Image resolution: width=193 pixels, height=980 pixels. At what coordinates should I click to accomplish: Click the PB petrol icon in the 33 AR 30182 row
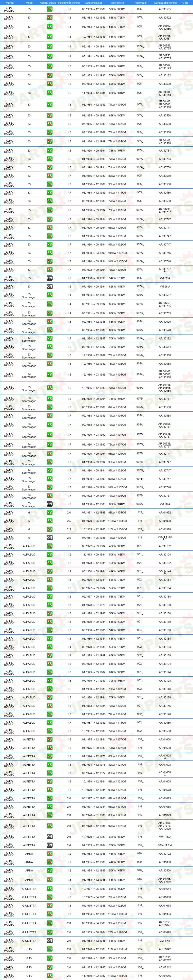[49, 75]
